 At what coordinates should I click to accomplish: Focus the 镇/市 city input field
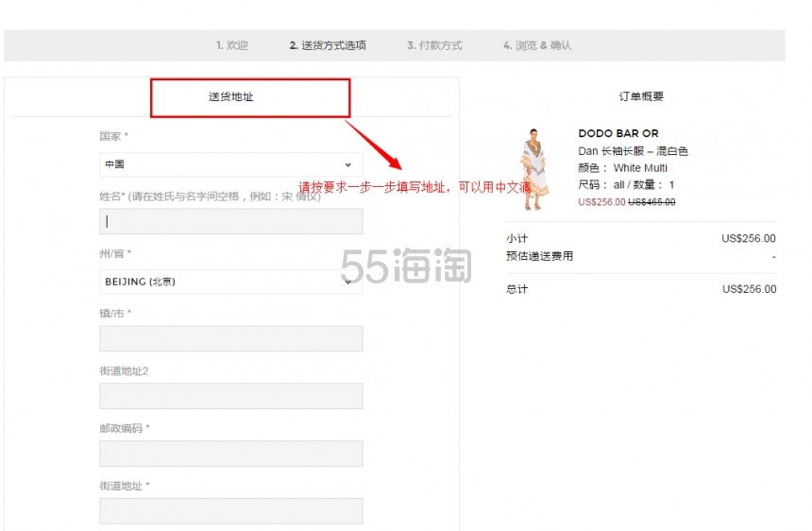[x=231, y=338]
